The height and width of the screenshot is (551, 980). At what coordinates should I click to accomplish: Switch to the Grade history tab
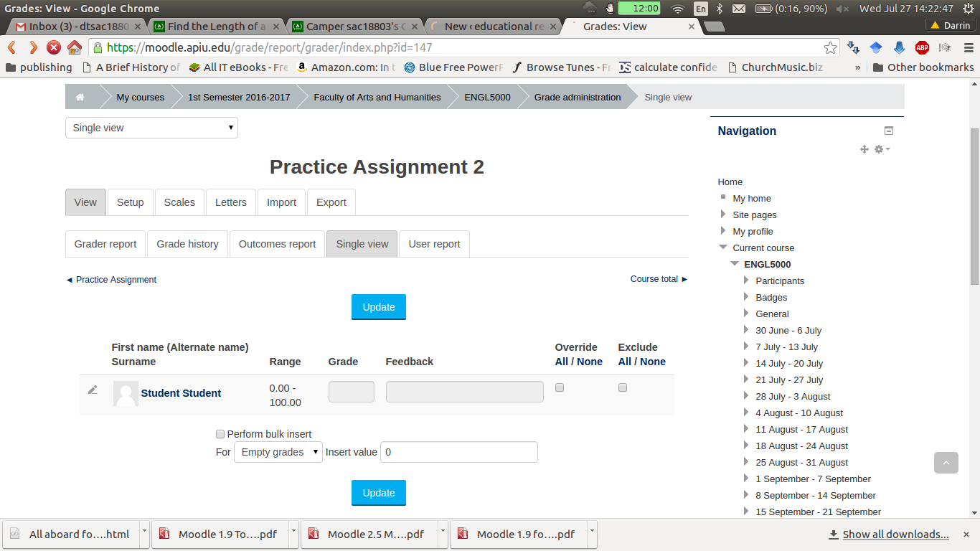(x=187, y=244)
